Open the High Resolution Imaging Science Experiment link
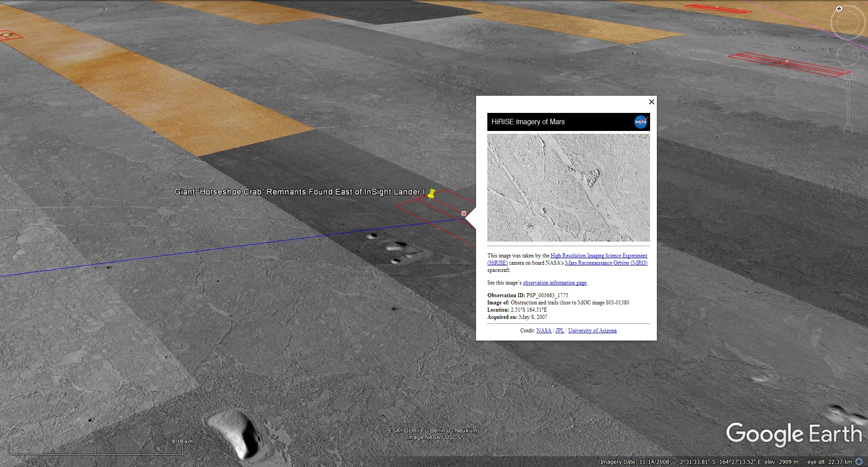Image resolution: width=868 pixels, height=467 pixels. pos(599,256)
